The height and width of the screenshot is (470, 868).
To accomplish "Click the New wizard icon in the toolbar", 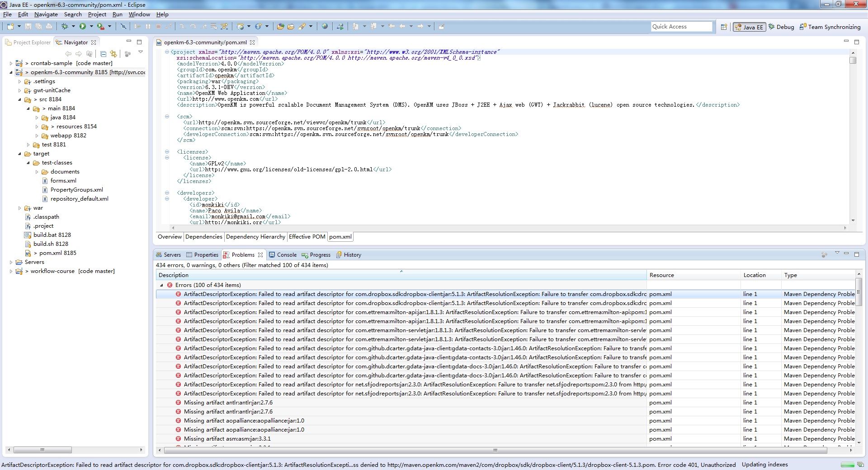I will point(10,27).
